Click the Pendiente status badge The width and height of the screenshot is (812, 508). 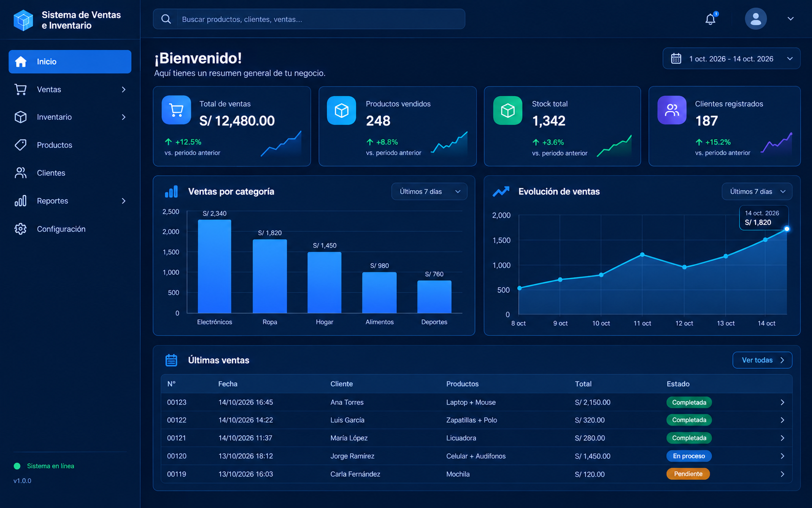click(688, 474)
